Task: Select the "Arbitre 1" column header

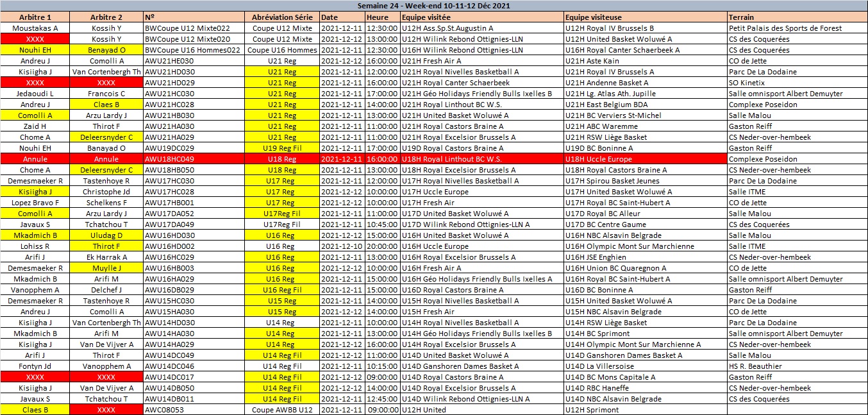Action: [35, 17]
